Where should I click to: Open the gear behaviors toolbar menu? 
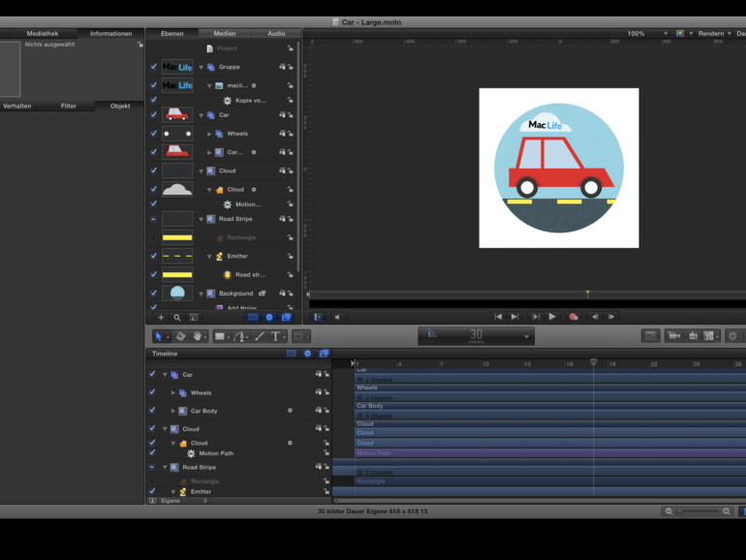point(732,336)
